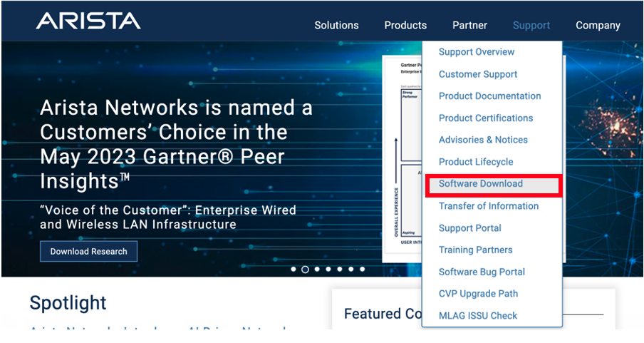Click the Arista logo

point(88,21)
